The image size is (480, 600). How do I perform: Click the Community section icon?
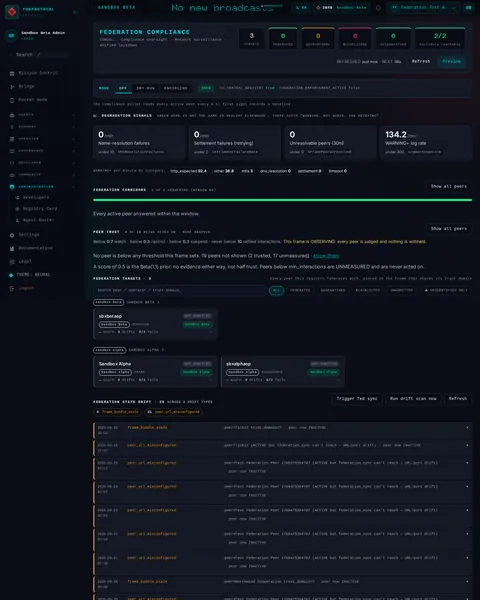point(12,175)
